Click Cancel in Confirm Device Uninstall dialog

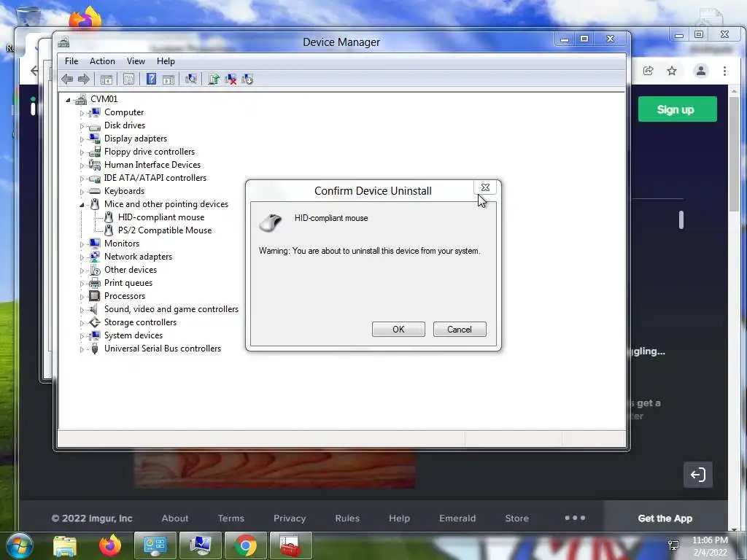coord(460,329)
